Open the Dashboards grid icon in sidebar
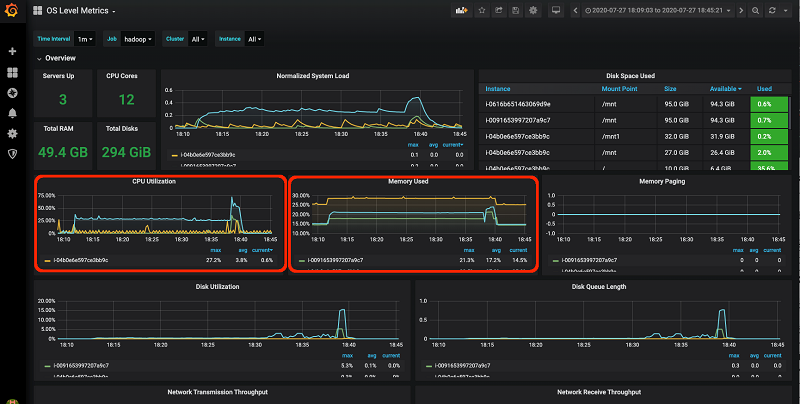This screenshot has height=404, width=800. tap(12, 72)
